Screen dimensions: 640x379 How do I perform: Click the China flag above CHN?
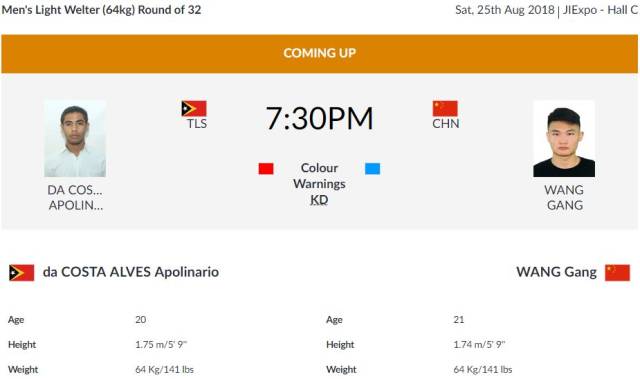click(445, 109)
